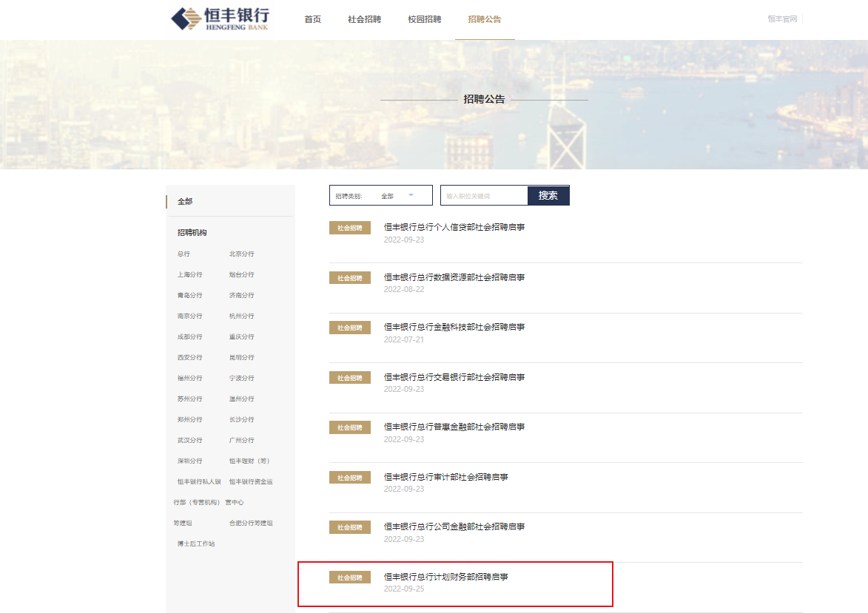
Task: Click the 招聘公告 banner title
Action: tap(484, 99)
